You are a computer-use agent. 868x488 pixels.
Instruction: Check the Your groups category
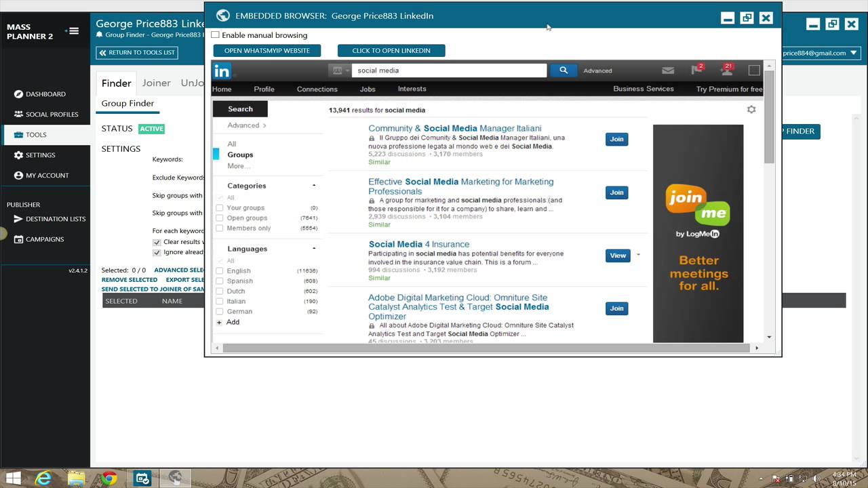[x=220, y=208]
